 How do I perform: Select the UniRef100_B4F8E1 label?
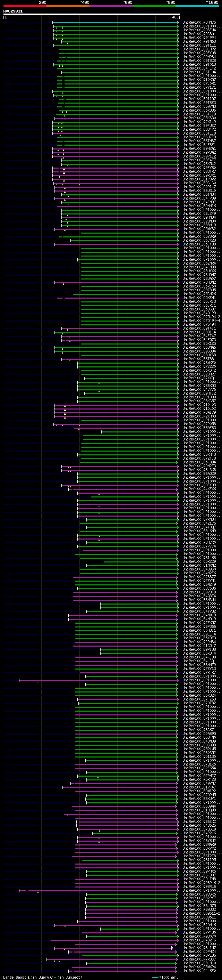click(199, 145)
